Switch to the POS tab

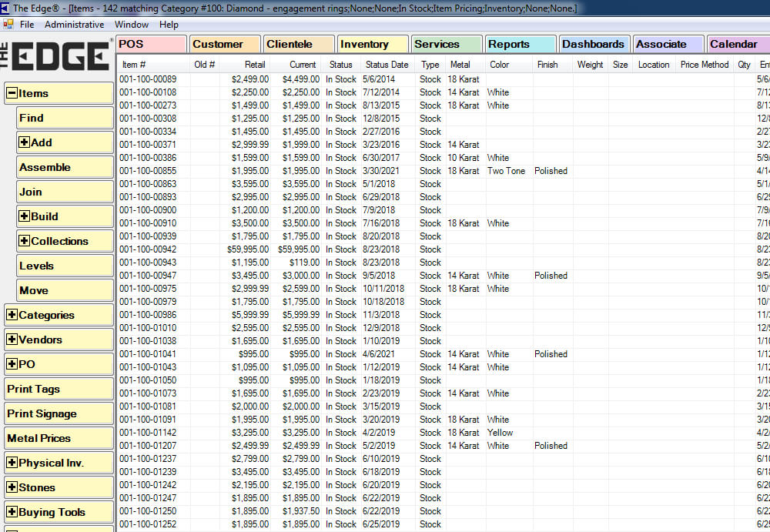pyautogui.click(x=151, y=44)
